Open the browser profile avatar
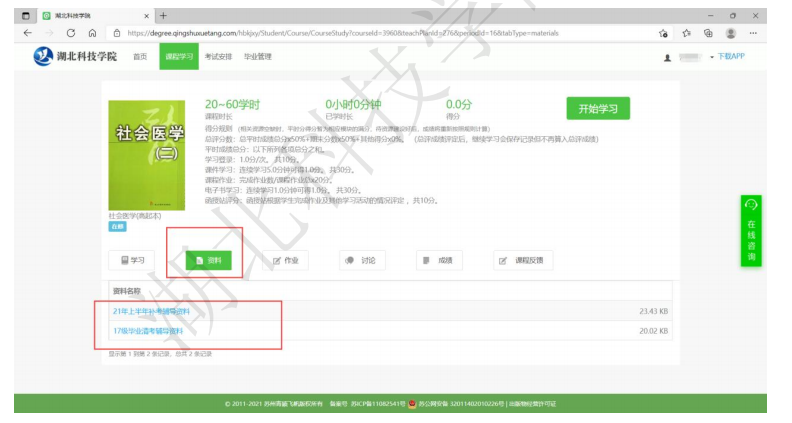Screen dimensions: 792x423 click(x=730, y=33)
